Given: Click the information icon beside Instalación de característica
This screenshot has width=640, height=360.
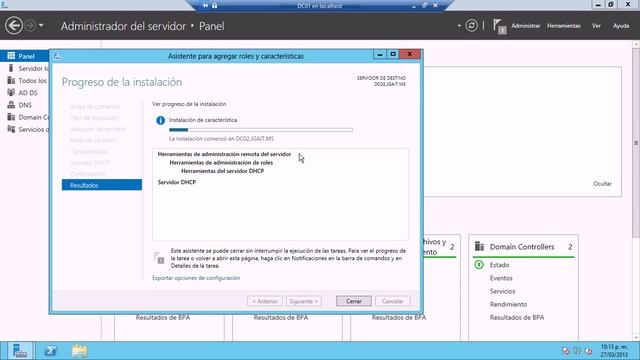Looking at the screenshot, I should click(160, 120).
